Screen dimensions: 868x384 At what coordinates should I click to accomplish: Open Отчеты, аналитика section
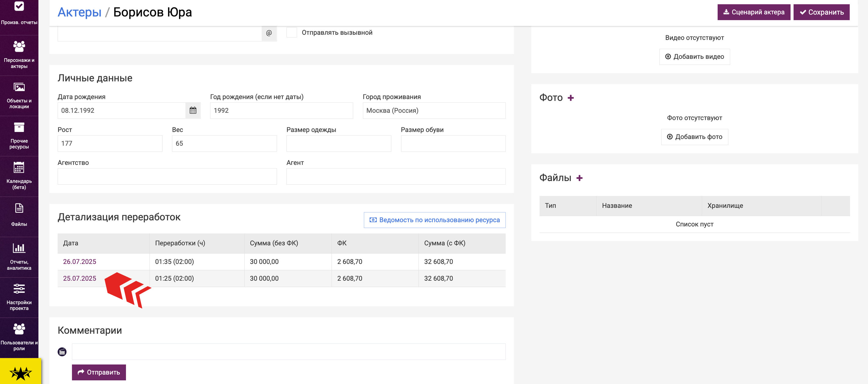19,257
